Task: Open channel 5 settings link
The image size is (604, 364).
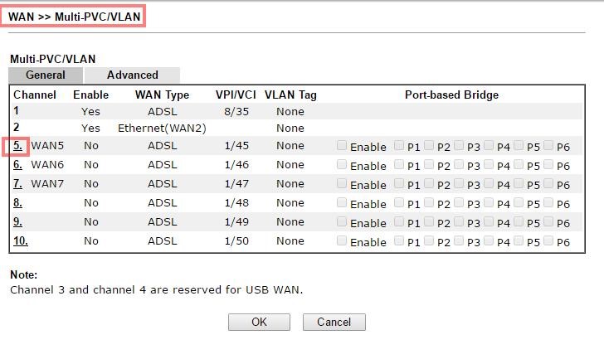Action: pyautogui.click(x=17, y=146)
